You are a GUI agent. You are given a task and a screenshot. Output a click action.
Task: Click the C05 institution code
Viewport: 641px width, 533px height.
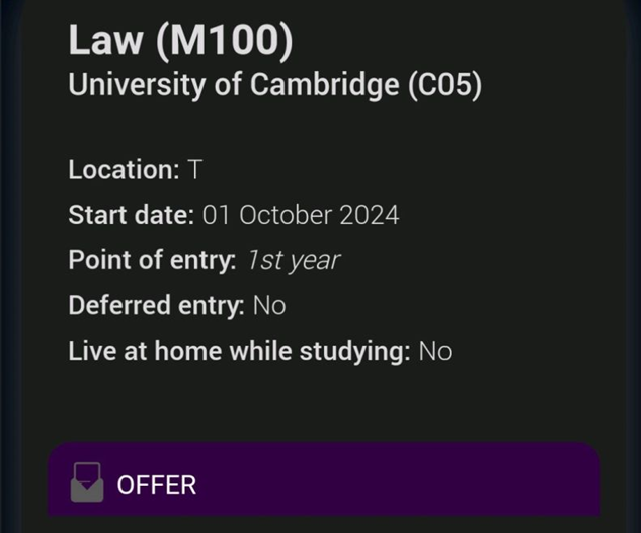coord(445,85)
